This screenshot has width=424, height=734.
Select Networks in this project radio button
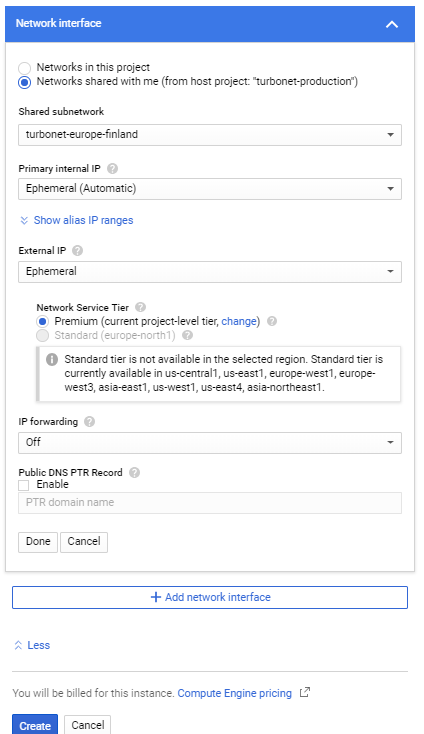[24, 68]
